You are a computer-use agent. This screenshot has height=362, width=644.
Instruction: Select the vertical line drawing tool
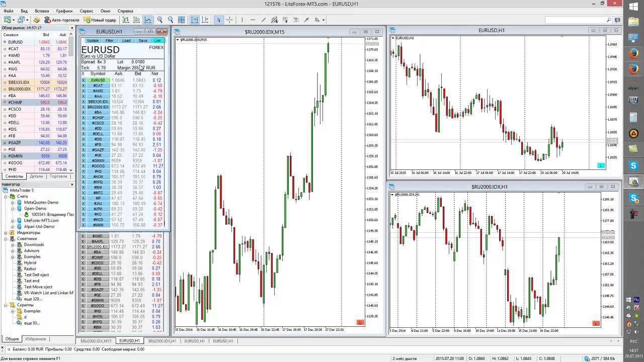pyautogui.click(x=242, y=20)
